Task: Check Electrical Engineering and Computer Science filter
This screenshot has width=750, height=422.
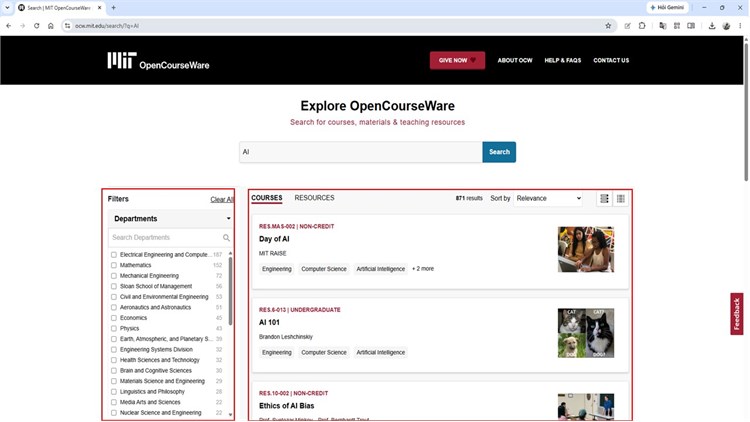Action: 114,255
